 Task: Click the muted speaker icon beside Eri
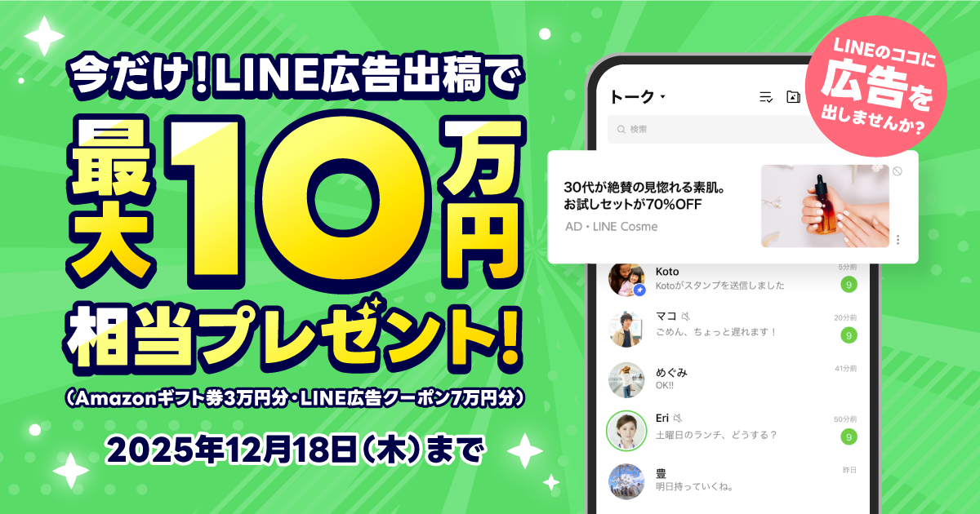(x=678, y=418)
